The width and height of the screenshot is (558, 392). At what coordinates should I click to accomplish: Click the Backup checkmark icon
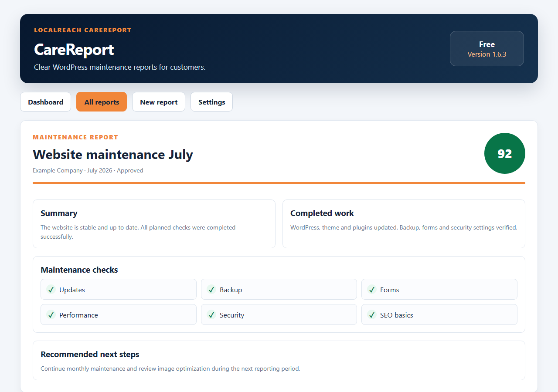[211, 289]
